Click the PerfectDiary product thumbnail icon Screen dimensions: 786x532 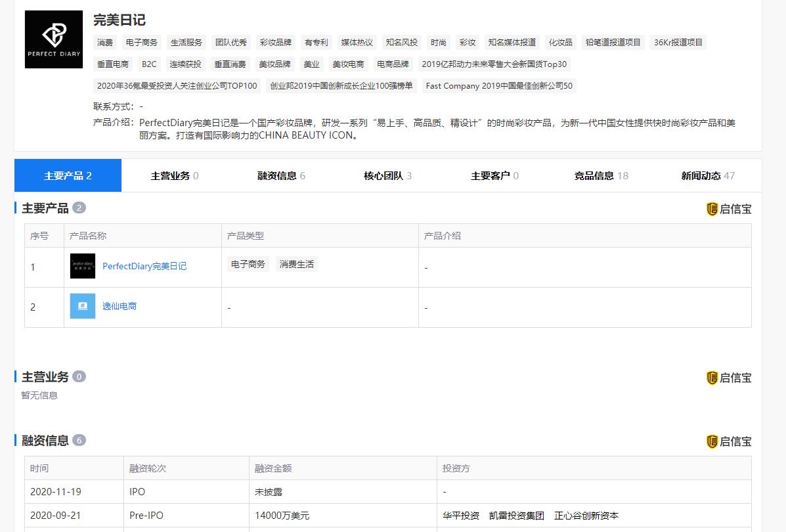(83, 266)
